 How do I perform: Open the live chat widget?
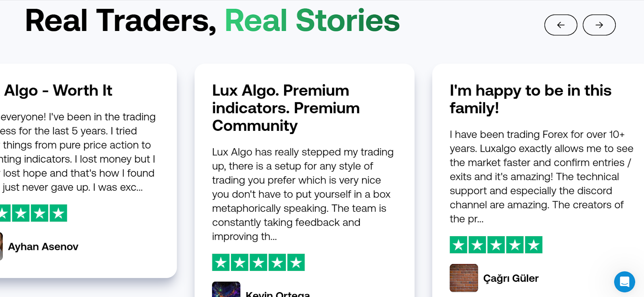click(x=624, y=282)
